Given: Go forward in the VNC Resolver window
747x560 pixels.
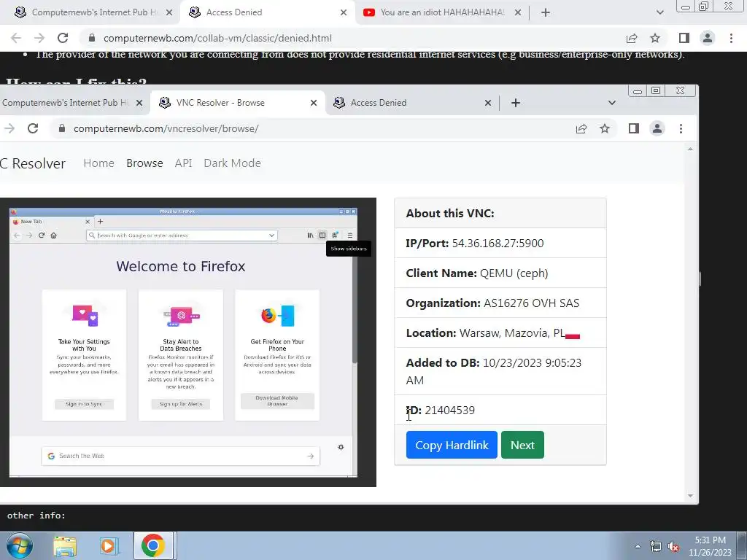Looking at the screenshot, I should (x=9, y=128).
